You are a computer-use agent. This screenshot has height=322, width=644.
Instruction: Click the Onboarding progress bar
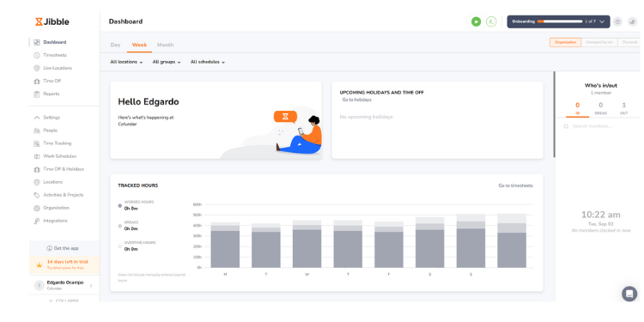tap(560, 21)
